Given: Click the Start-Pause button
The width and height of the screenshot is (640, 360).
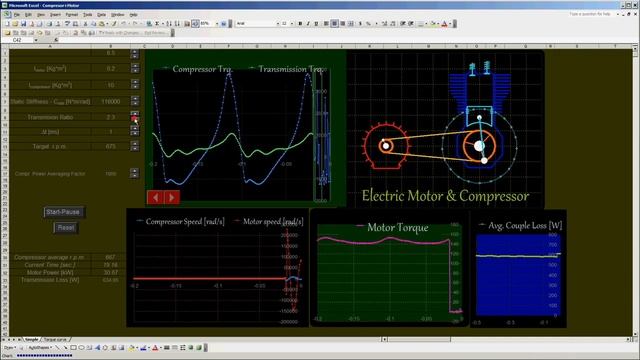Looking at the screenshot, I should (x=63, y=212).
